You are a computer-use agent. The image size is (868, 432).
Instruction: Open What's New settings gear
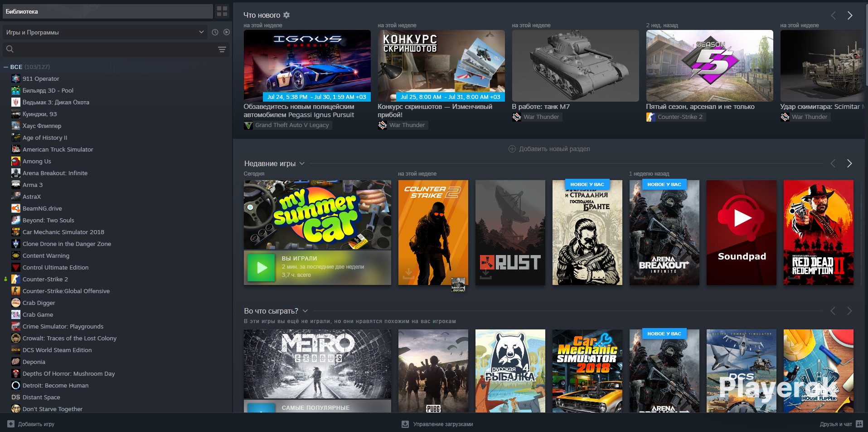click(286, 15)
